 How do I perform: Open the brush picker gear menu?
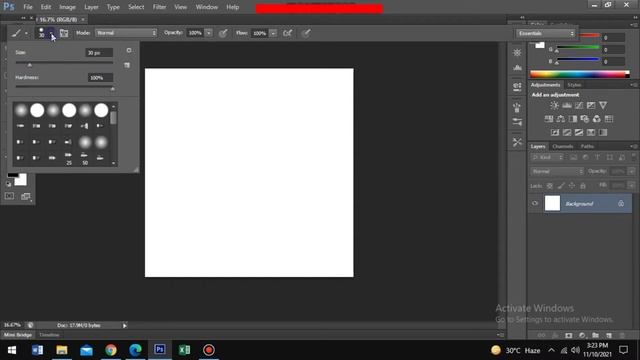click(x=129, y=50)
